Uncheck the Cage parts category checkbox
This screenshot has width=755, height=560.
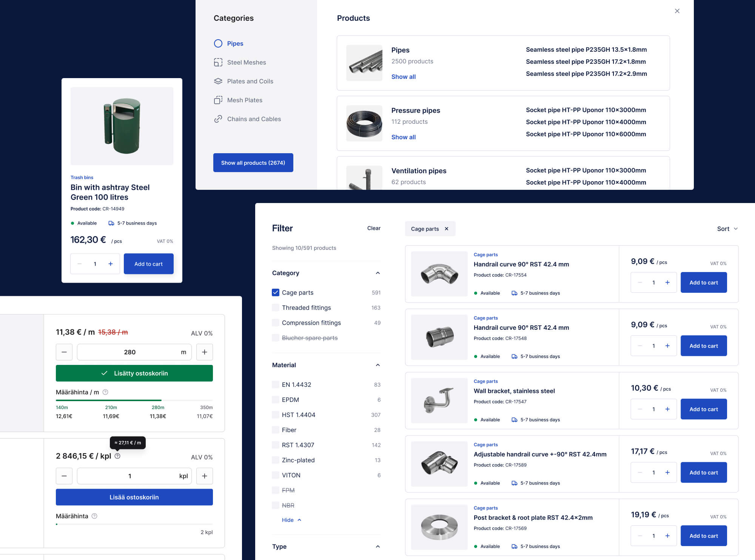(x=276, y=292)
